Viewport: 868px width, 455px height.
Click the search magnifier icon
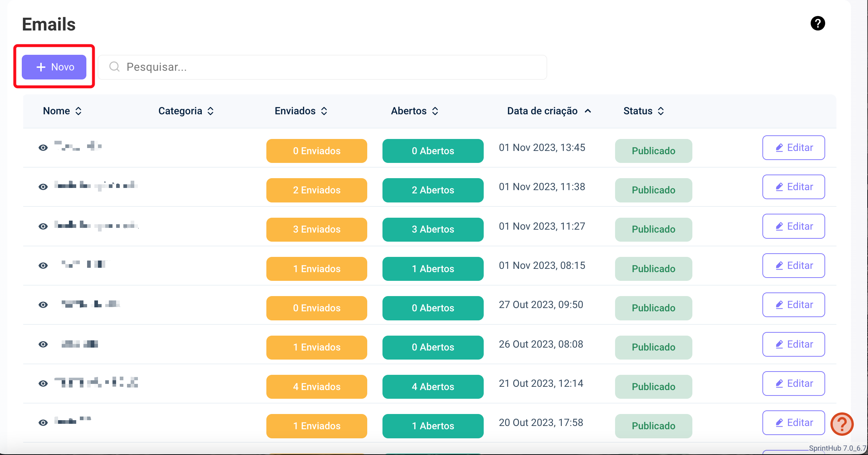point(114,67)
